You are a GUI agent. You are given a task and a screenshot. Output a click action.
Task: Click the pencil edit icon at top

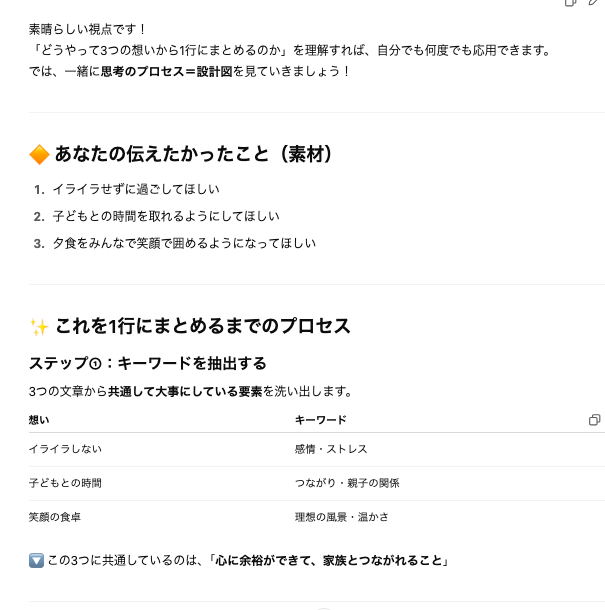594,2
